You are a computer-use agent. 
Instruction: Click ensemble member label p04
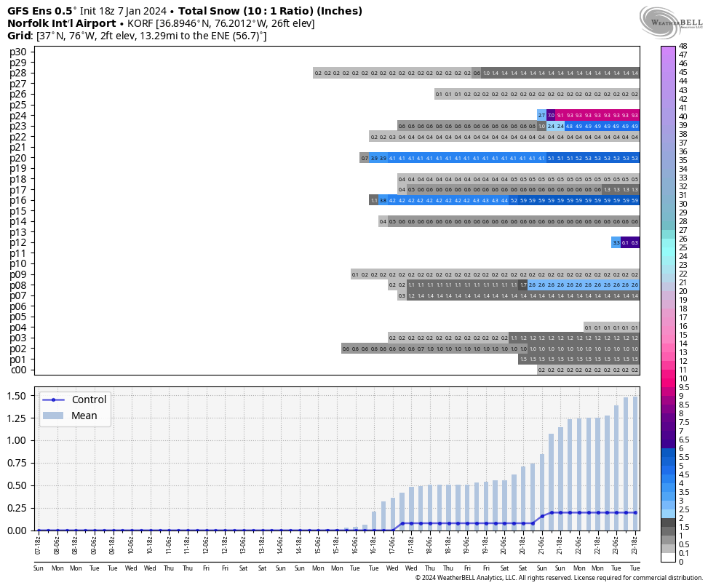[x=18, y=327]
